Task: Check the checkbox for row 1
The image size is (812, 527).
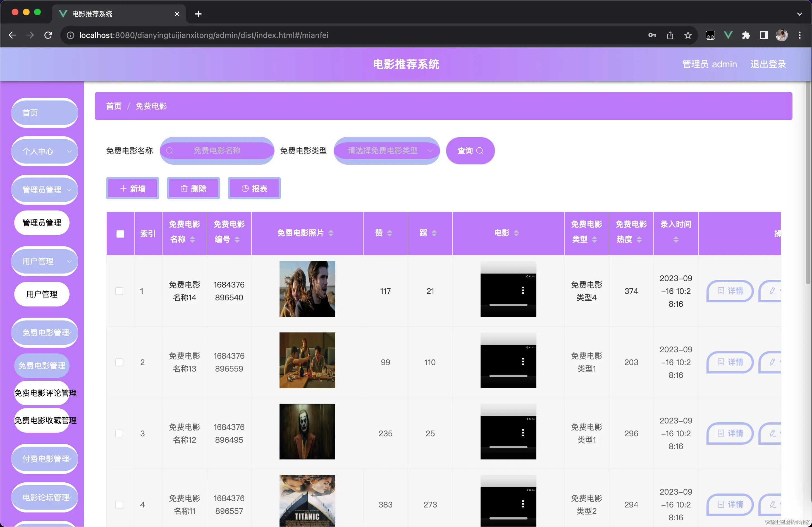Action: 119,291
